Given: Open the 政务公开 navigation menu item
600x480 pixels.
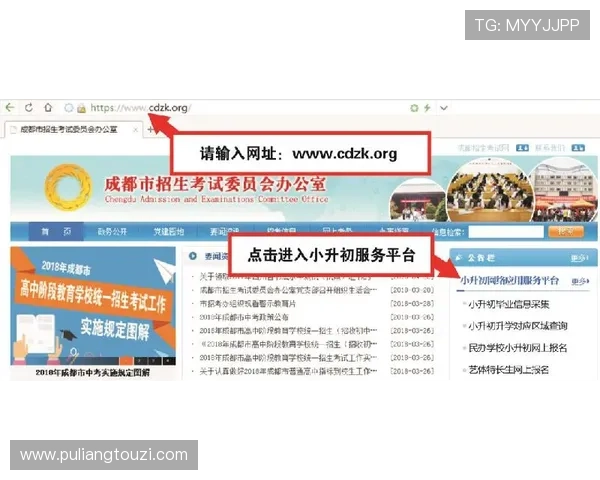Looking at the screenshot, I should [x=112, y=232].
